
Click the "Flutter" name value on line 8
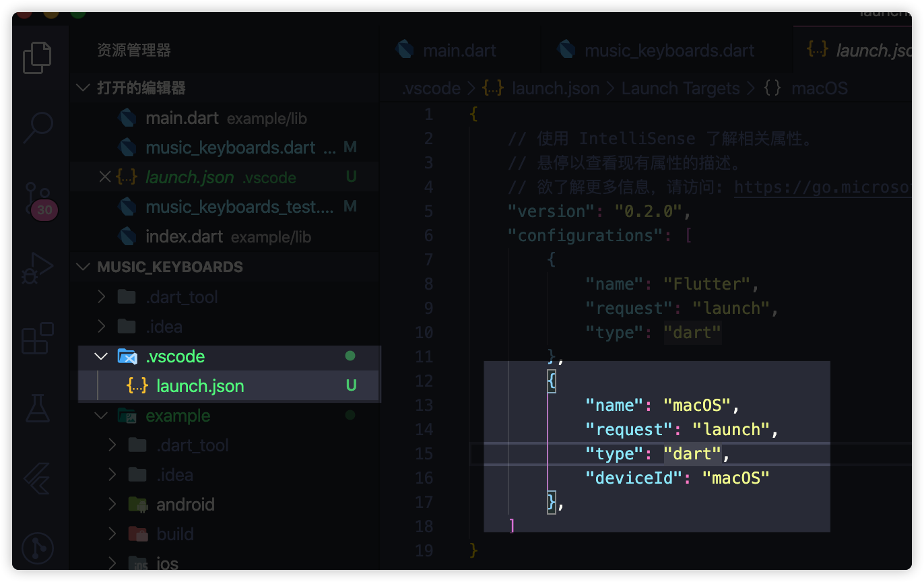pos(706,284)
